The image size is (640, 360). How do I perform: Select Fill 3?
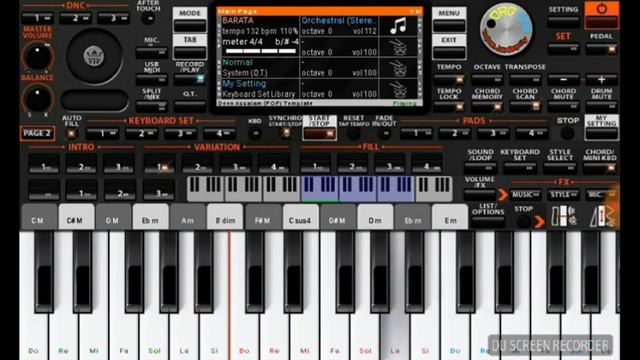click(x=390, y=163)
